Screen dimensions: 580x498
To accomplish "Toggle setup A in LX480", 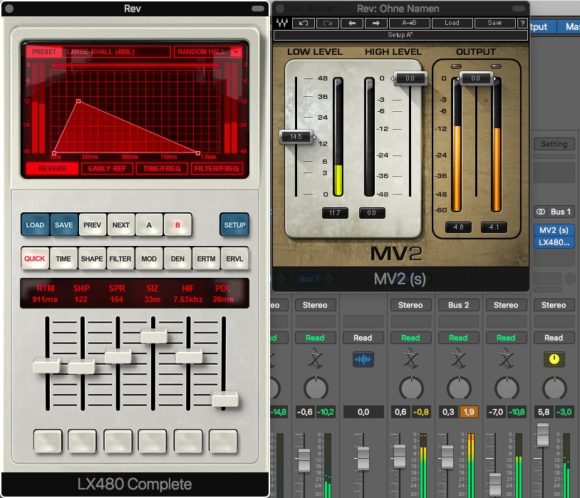I will (x=149, y=225).
